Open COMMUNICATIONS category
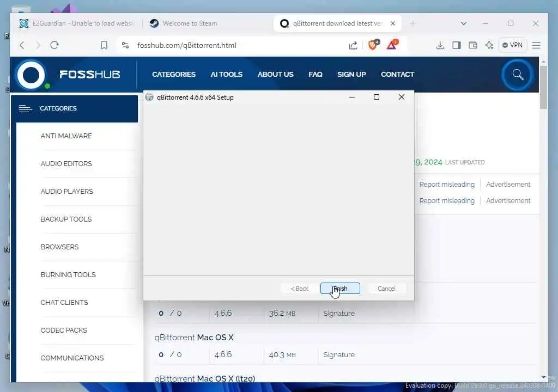The image size is (558, 392). click(72, 358)
